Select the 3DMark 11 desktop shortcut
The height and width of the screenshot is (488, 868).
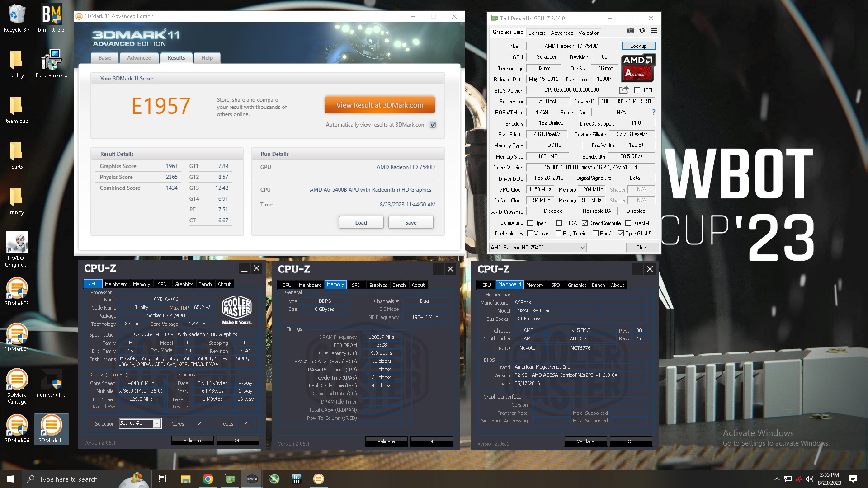[x=52, y=429]
